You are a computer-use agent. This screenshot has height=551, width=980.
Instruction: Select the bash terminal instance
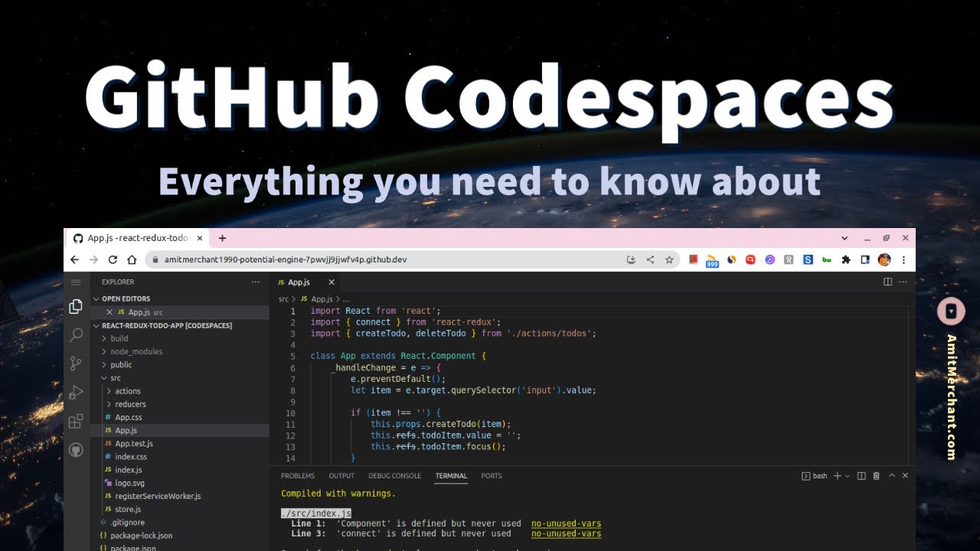815,476
